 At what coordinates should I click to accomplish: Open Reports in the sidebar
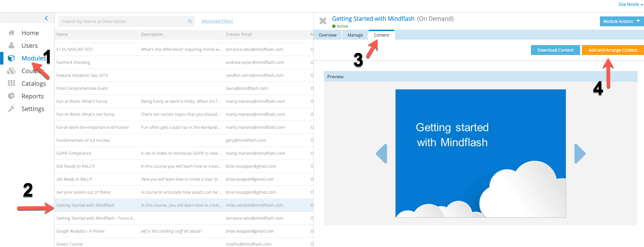tap(32, 96)
